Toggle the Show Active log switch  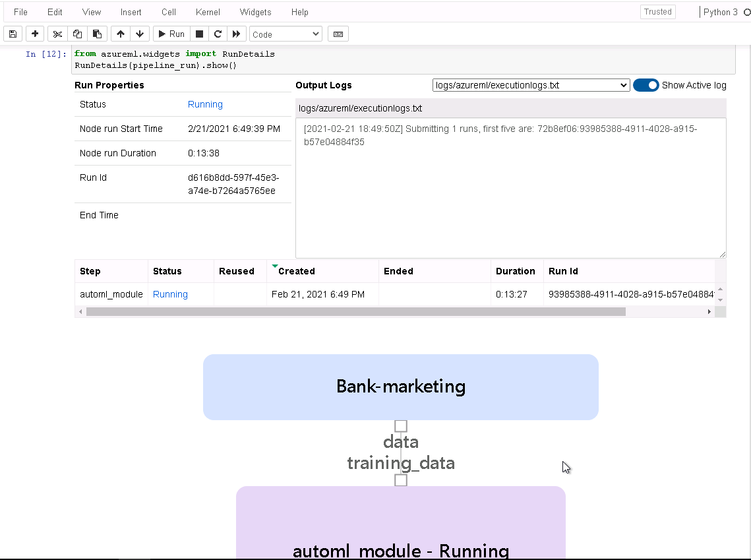pos(646,85)
